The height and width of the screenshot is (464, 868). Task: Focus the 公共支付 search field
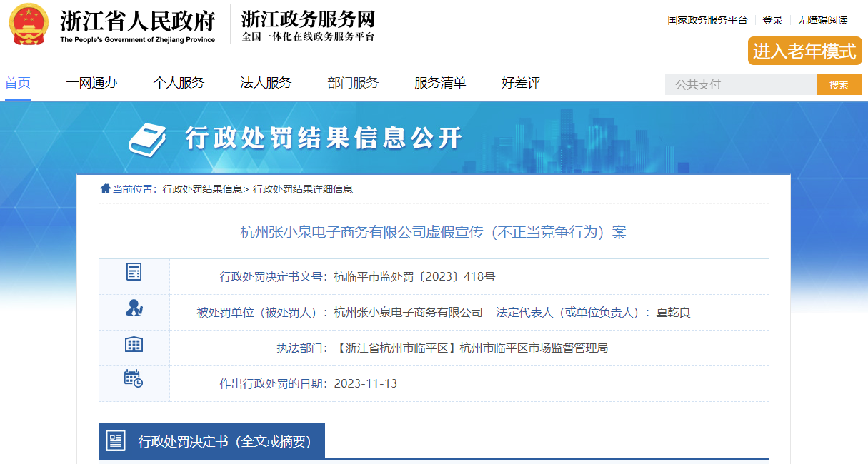point(741,84)
